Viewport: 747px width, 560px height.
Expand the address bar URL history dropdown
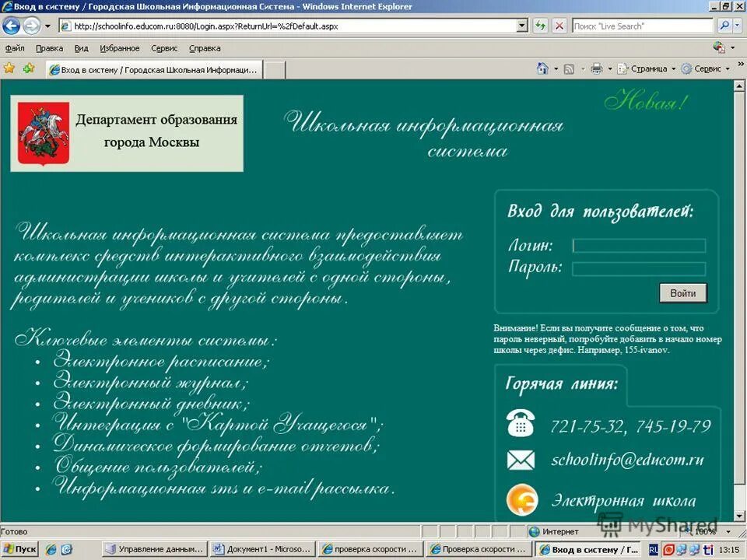522,26
